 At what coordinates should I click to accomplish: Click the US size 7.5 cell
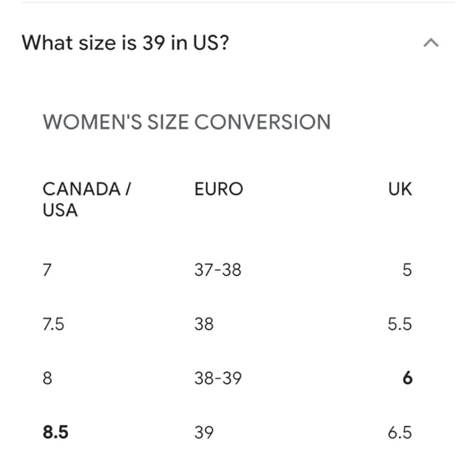(53, 324)
